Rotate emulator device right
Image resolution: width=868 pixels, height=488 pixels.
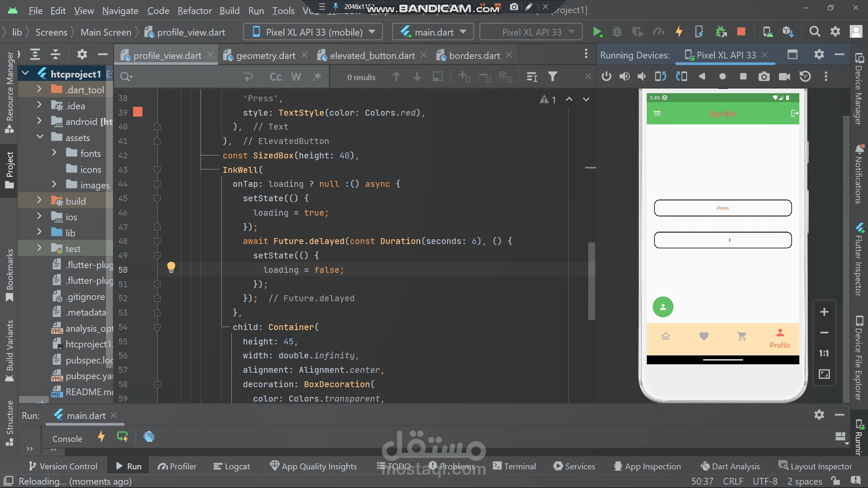tap(682, 76)
